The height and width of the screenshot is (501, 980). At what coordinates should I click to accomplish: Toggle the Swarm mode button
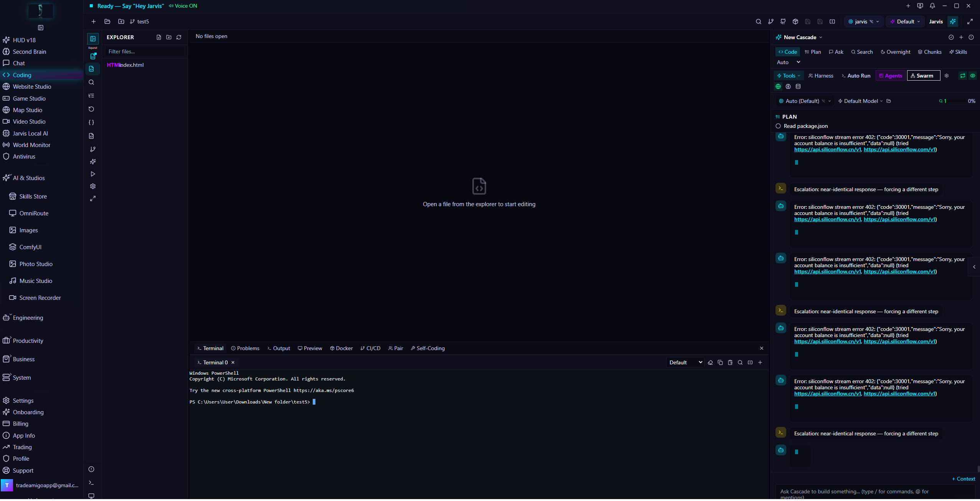[923, 76]
